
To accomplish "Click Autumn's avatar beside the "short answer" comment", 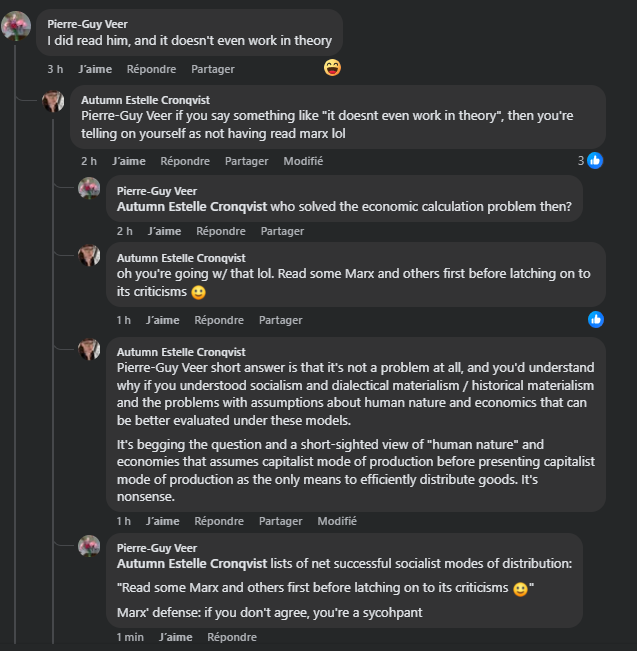I will coord(90,350).
